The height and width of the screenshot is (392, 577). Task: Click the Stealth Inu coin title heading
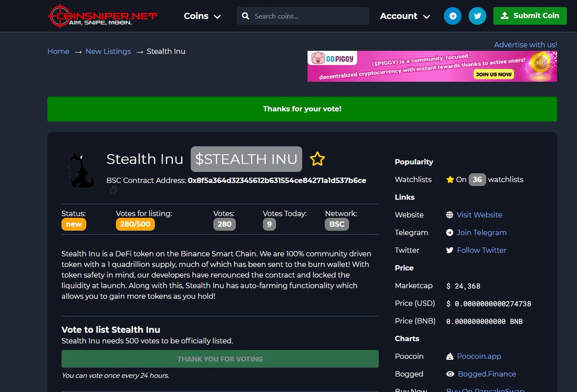tap(145, 159)
